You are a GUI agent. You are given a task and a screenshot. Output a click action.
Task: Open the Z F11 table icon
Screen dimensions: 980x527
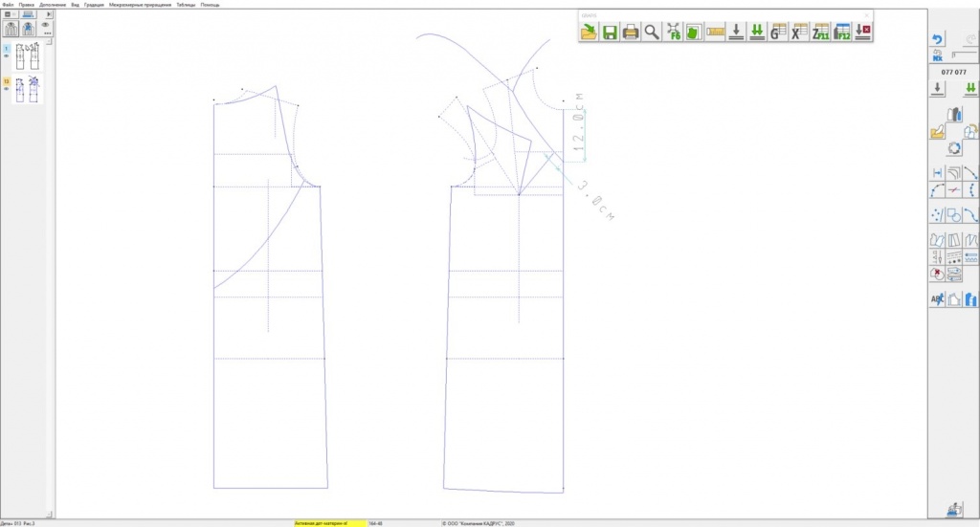tap(820, 32)
